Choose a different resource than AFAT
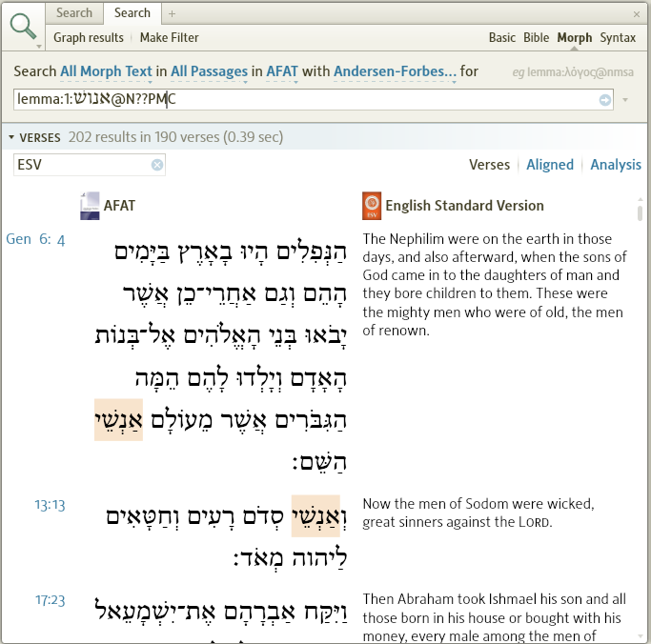The height and width of the screenshot is (644, 651). tap(282, 71)
